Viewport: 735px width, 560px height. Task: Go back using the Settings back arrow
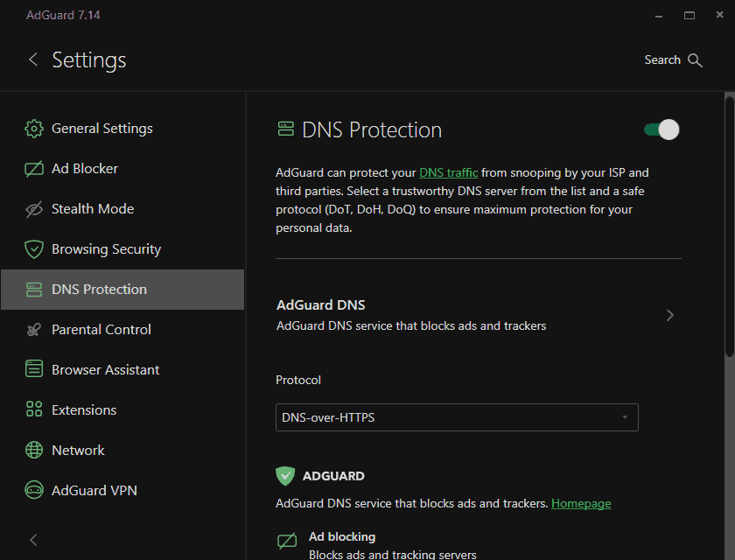(x=33, y=59)
